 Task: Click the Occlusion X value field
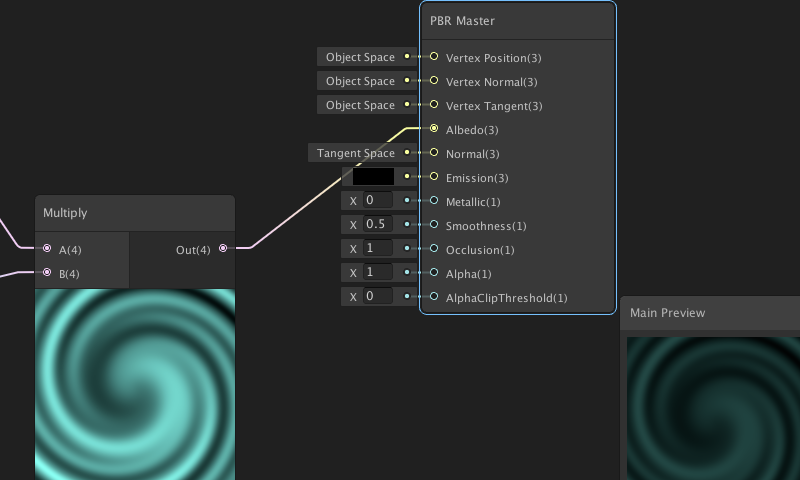coord(378,248)
